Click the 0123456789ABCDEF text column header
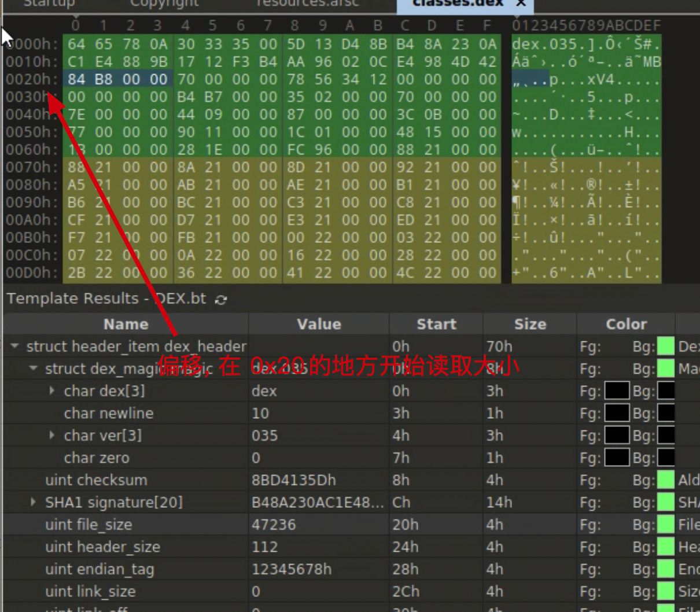The width and height of the screenshot is (700, 612). pyautogui.click(x=586, y=25)
